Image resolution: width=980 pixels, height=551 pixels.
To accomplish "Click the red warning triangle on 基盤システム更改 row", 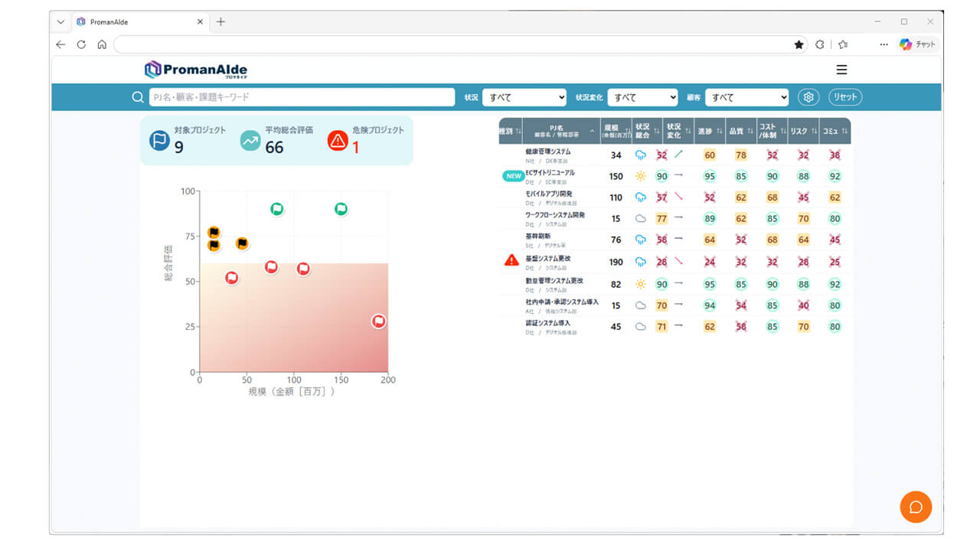I will [x=511, y=260].
